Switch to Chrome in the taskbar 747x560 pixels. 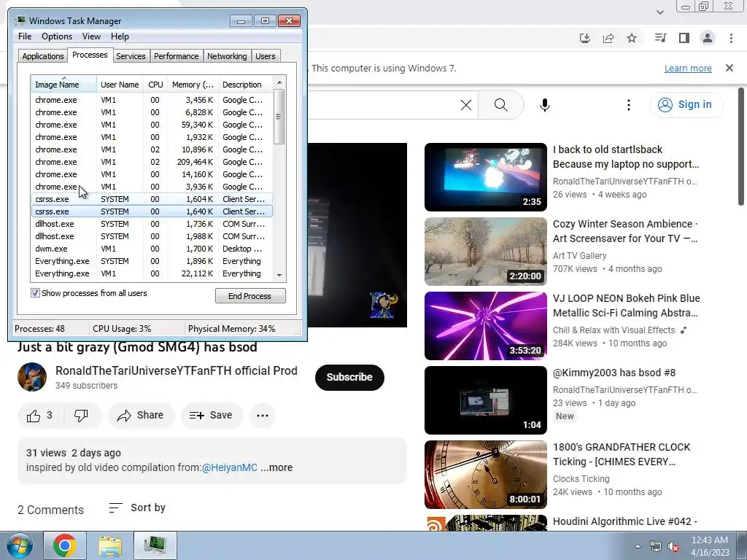[x=65, y=545]
